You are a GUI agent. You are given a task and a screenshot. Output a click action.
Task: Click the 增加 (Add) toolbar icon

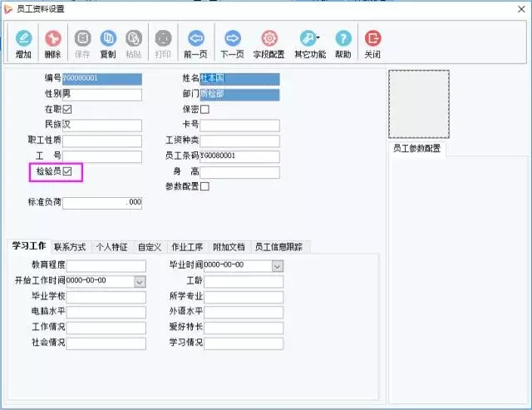point(23,39)
